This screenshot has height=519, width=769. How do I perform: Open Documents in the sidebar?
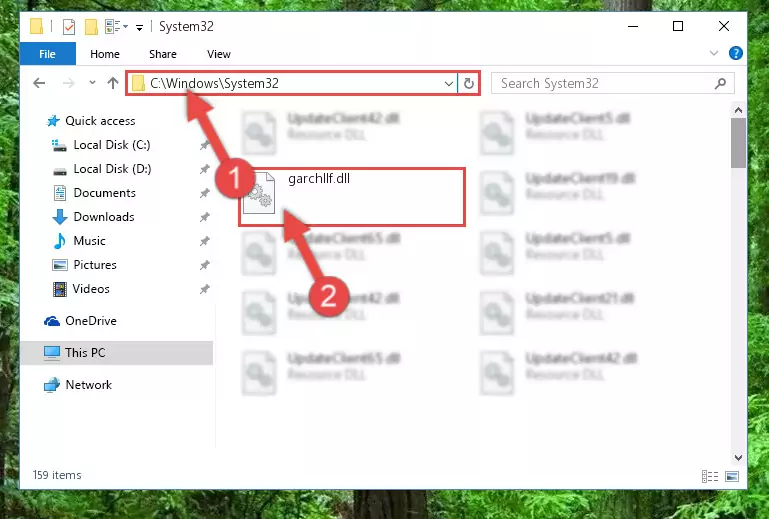point(104,193)
